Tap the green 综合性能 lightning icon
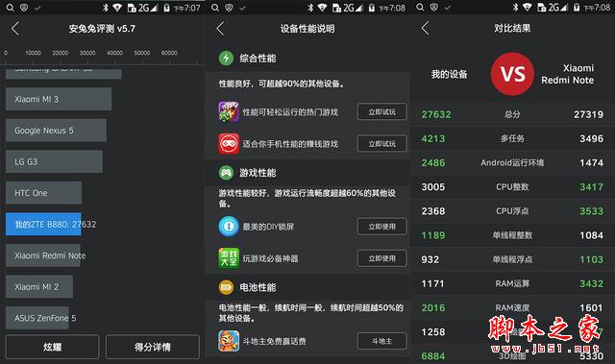The height and width of the screenshot is (364, 615). coord(226,58)
